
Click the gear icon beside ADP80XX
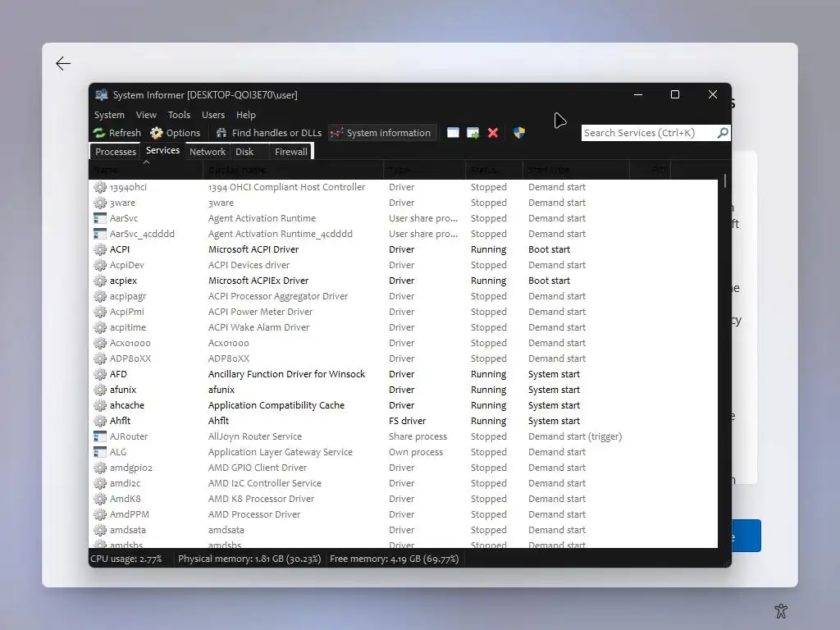[99, 358]
